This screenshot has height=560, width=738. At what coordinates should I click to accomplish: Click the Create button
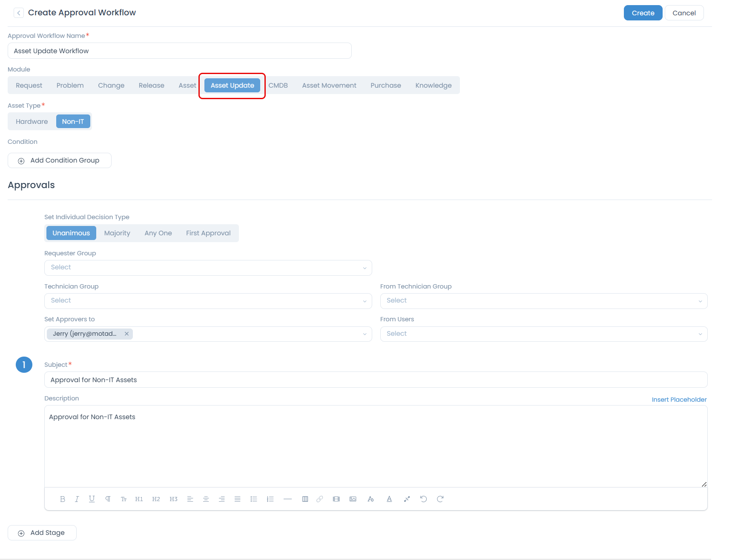point(643,13)
